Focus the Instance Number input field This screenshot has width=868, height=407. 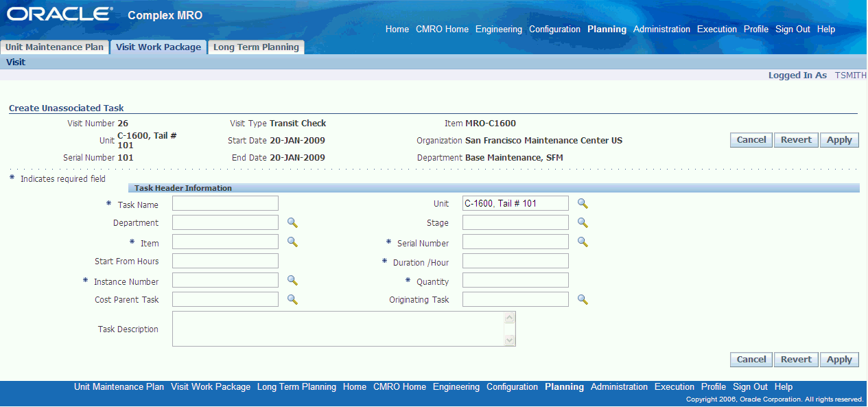(x=225, y=280)
